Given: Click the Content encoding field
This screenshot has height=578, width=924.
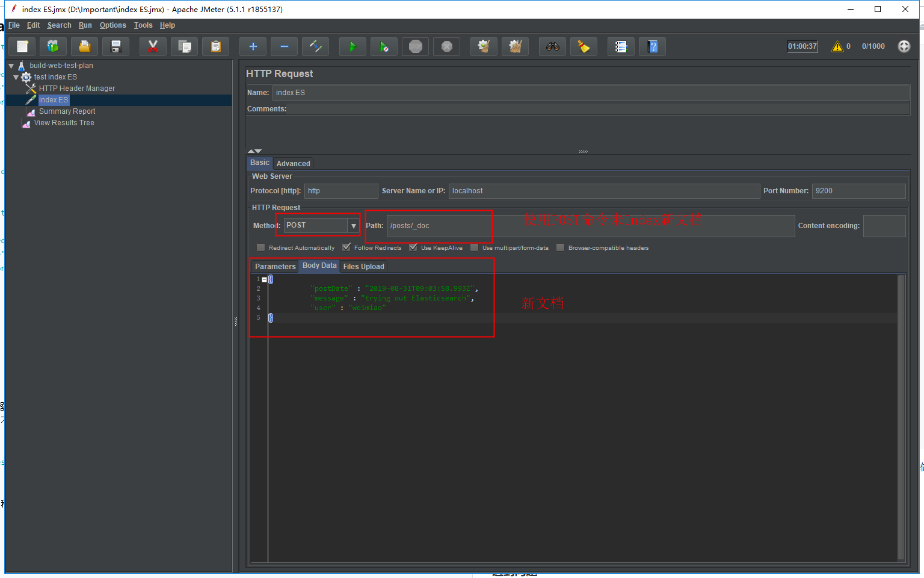Looking at the screenshot, I should [x=884, y=226].
